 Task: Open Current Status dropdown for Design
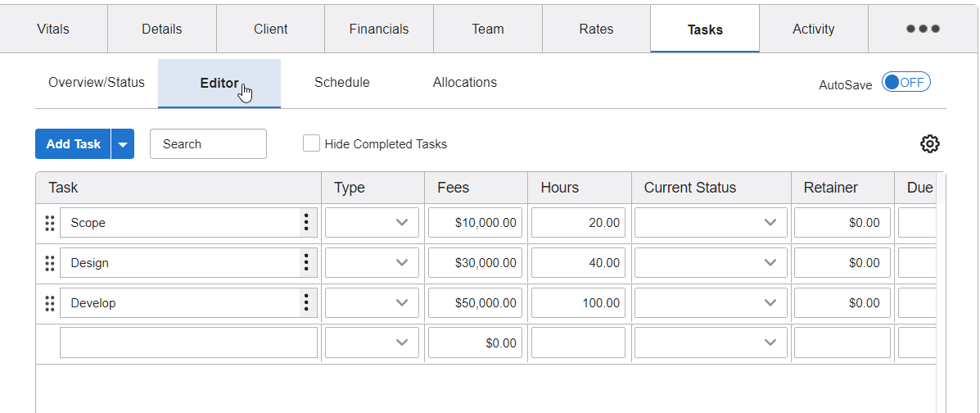710,263
